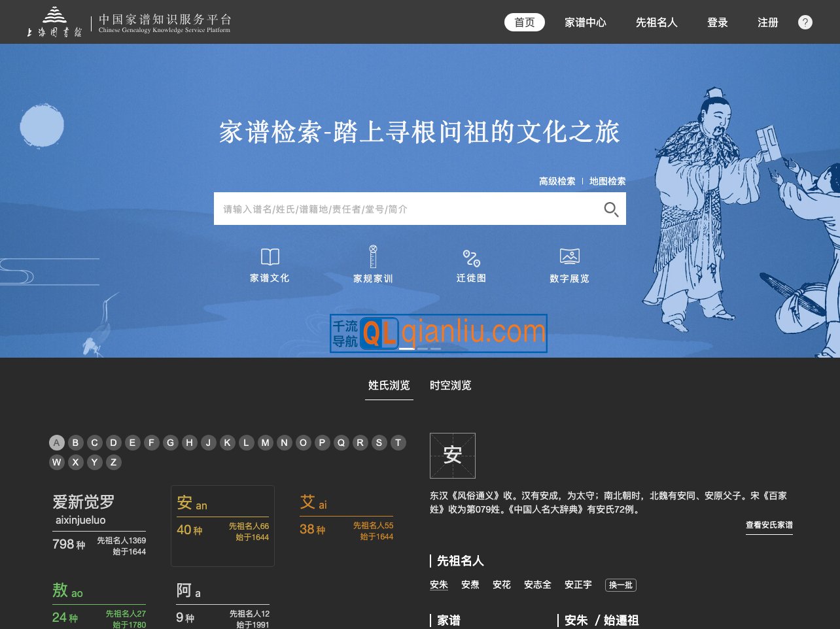Switch to the 时空浏览 tab

pyautogui.click(x=450, y=385)
